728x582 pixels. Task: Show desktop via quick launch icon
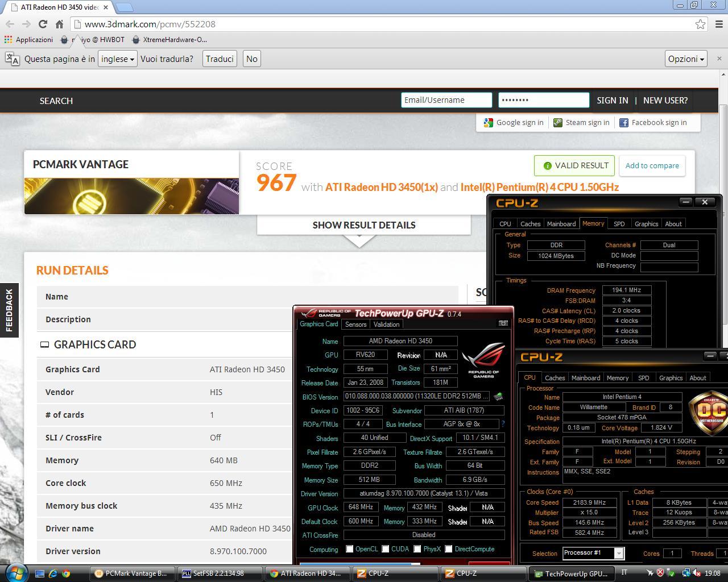[x=40, y=573]
